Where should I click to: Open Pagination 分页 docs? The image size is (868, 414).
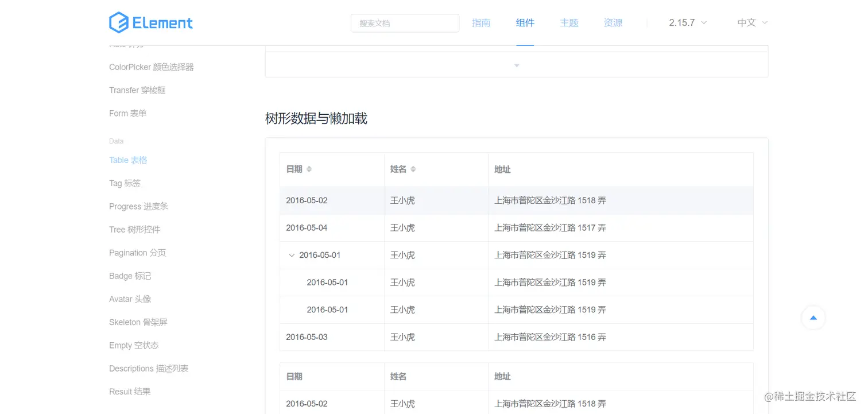(x=137, y=253)
